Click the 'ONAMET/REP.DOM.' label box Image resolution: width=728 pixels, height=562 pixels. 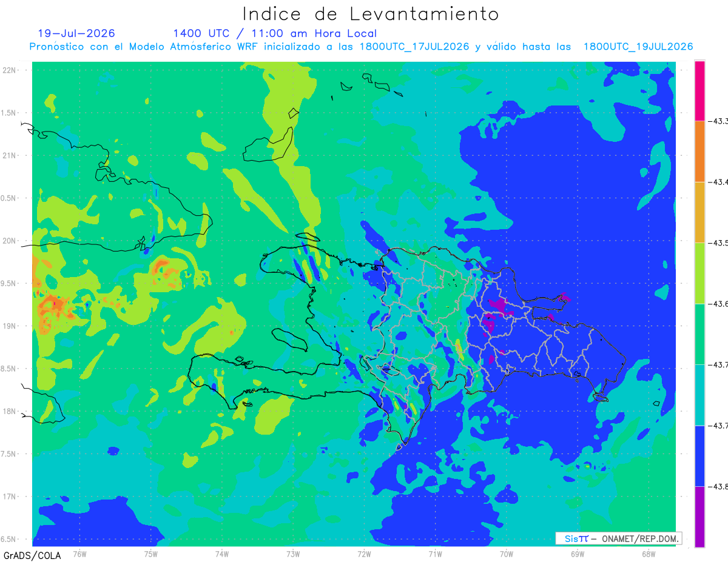click(618, 538)
